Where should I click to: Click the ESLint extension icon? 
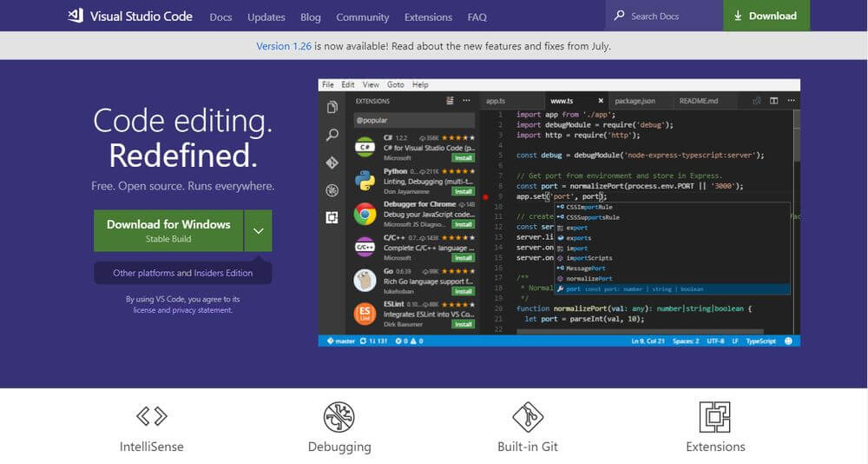coord(365,314)
